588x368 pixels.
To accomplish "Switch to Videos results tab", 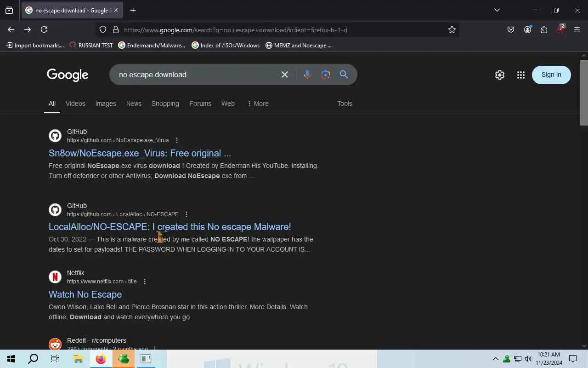I will pos(75,103).
